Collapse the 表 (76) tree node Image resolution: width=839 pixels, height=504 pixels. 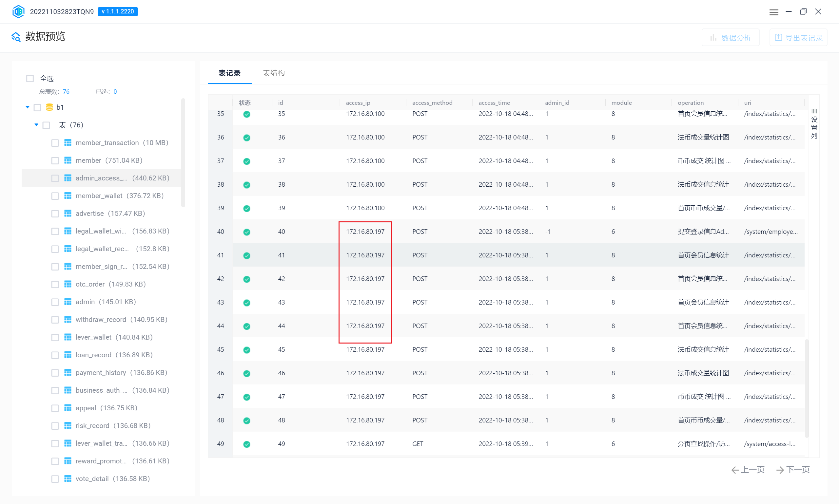[x=36, y=125]
